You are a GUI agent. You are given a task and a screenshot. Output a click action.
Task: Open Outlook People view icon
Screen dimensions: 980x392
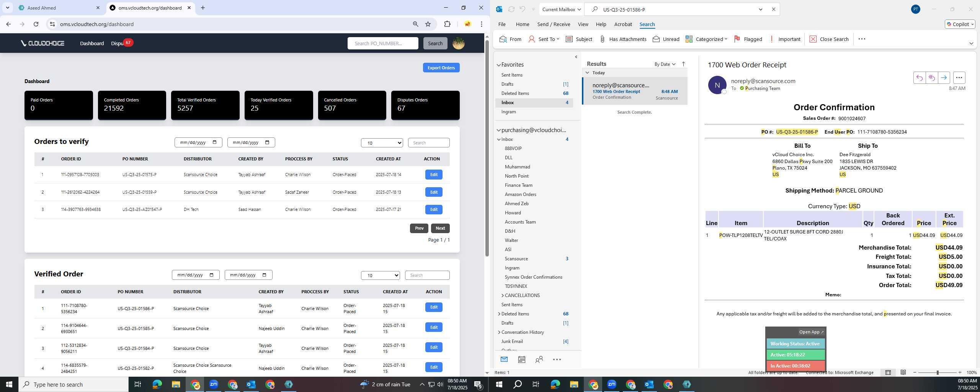pos(539,359)
